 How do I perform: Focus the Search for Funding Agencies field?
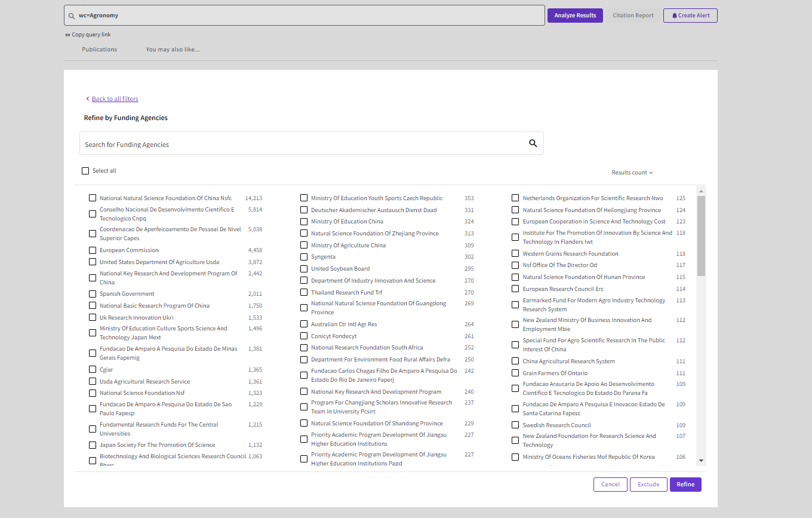304,144
